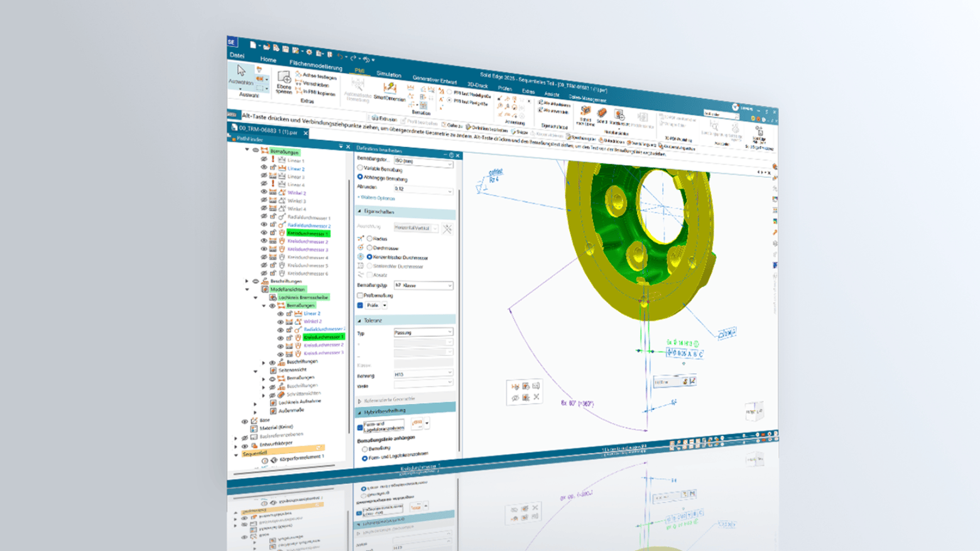Select Kreisdurchmesser 1 in the PathFinder tree
The width and height of the screenshot is (980, 551).
click(x=307, y=233)
